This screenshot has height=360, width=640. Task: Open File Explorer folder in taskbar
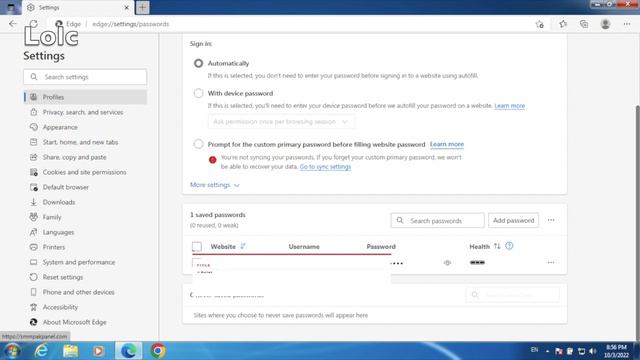(x=70, y=351)
